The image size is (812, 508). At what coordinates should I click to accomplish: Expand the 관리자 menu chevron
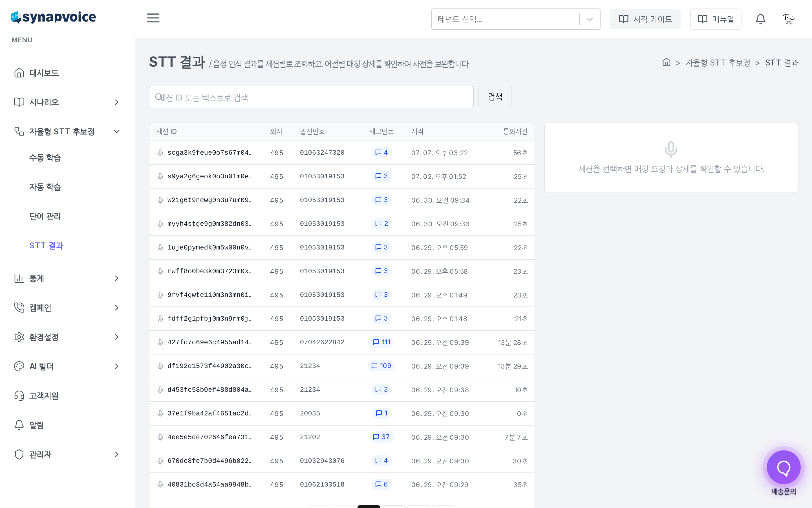(117, 454)
